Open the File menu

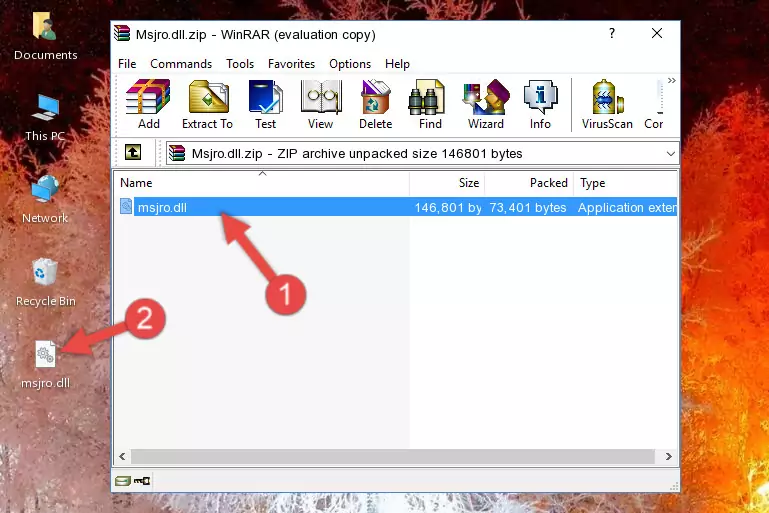[127, 64]
